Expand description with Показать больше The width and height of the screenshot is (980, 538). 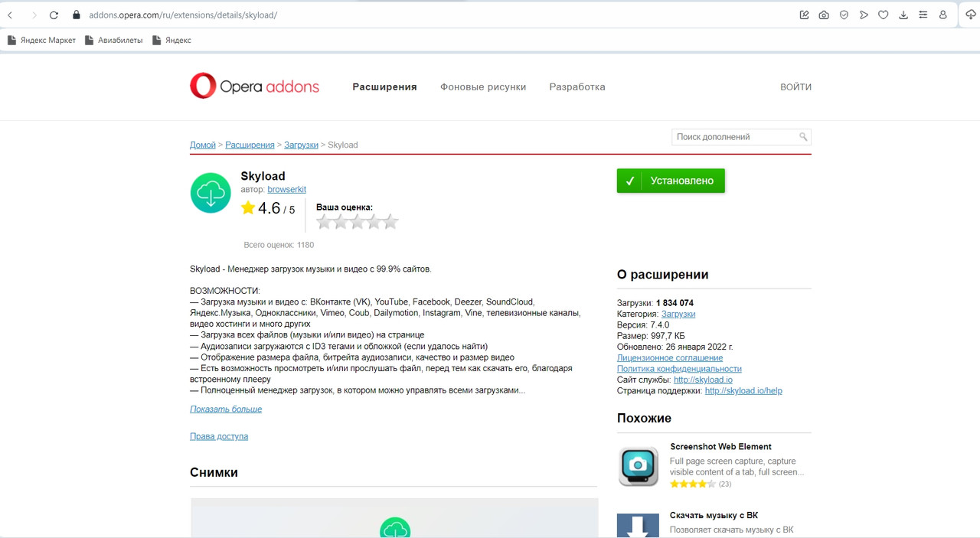click(226, 409)
